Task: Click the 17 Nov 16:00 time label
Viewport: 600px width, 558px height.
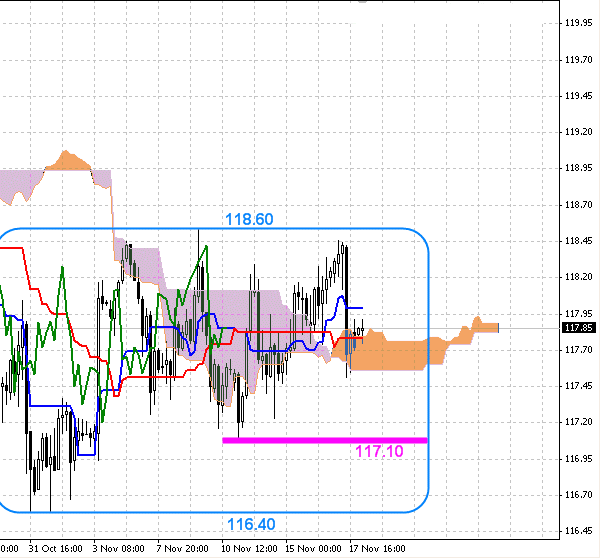Action: [377, 549]
